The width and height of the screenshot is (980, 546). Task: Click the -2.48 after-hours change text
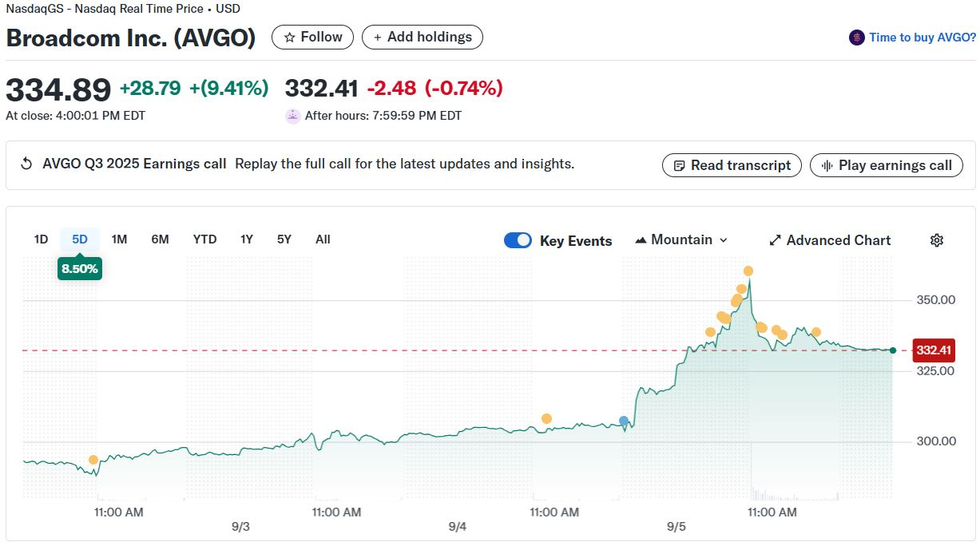tap(391, 88)
